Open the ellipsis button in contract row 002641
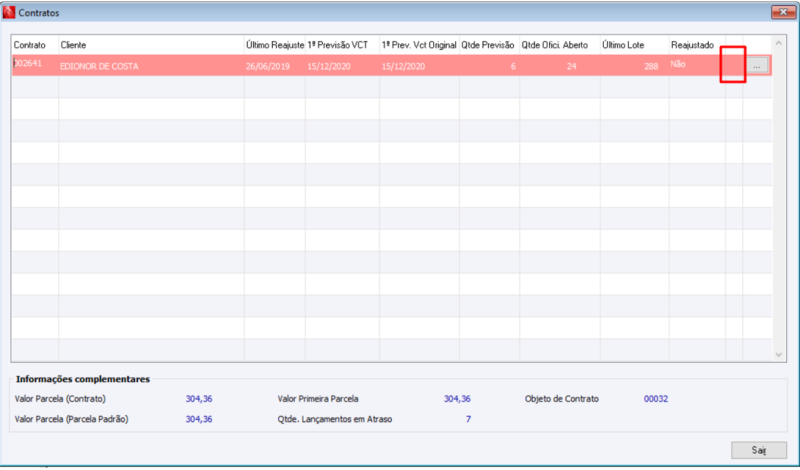800x470 pixels. [757, 66]
